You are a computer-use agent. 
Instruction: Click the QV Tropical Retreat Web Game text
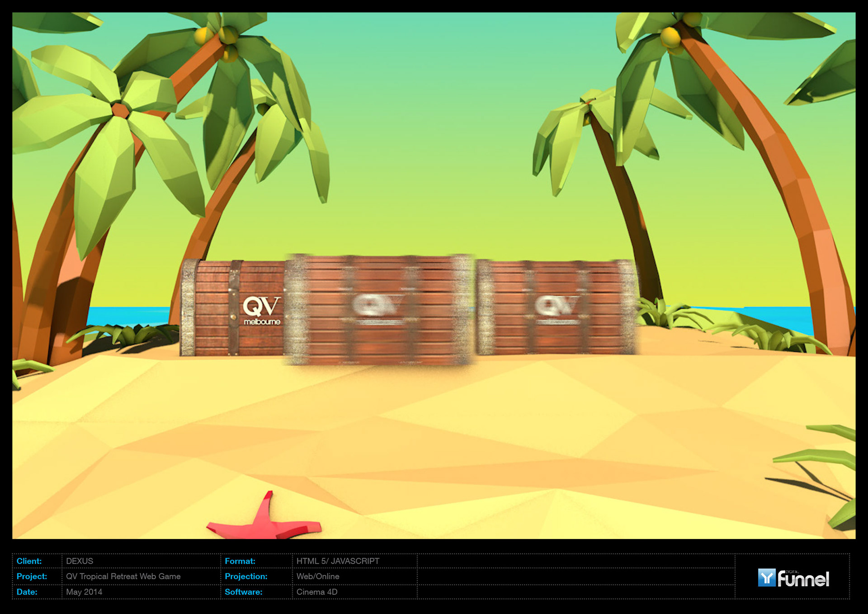[x=123, y=576]
